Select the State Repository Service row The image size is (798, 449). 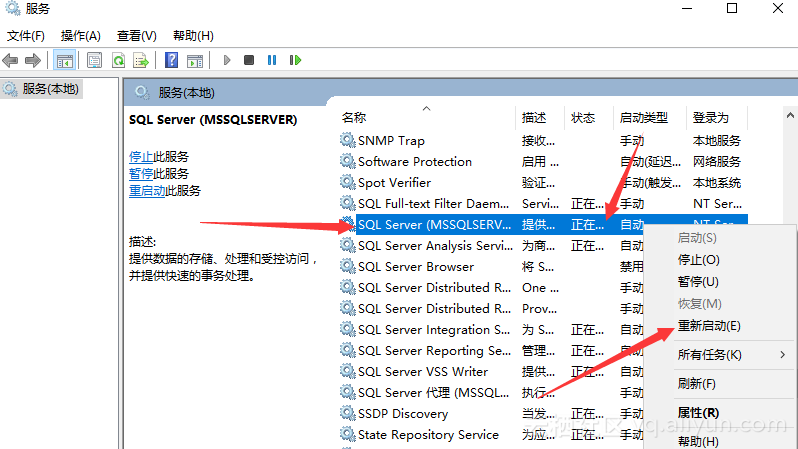click(428, 434)
